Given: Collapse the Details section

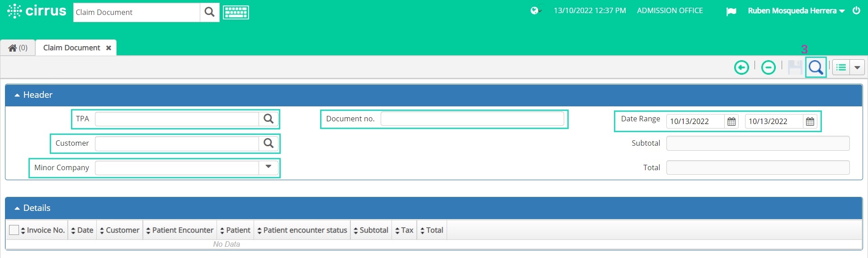Looking at the screenshot, I should [x=17, y=208].
